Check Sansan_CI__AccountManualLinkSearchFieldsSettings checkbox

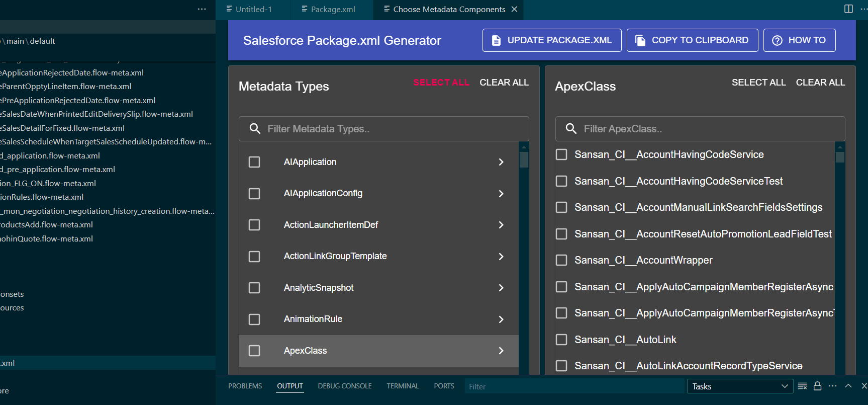tap(561, 207)
